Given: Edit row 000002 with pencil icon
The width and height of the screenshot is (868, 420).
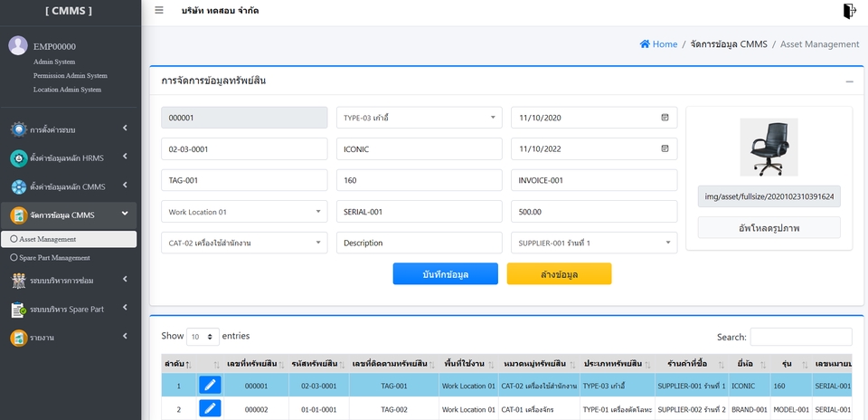Looking at the screenshot, I should [x=210, y=408].
